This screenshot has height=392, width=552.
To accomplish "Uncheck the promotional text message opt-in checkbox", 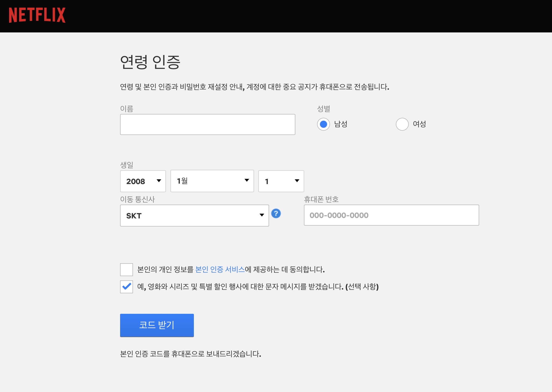I will pyautogui.click(x=126, y=287).
